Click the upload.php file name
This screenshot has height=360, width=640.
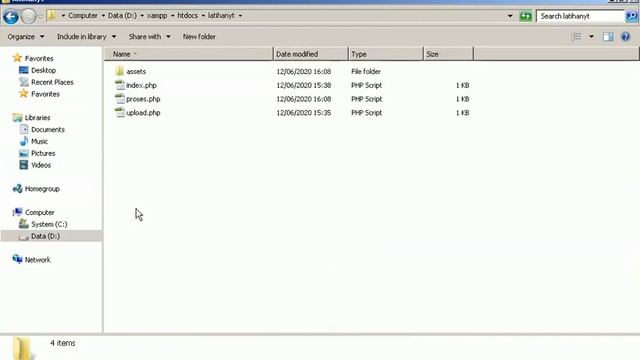pos(143,113)
